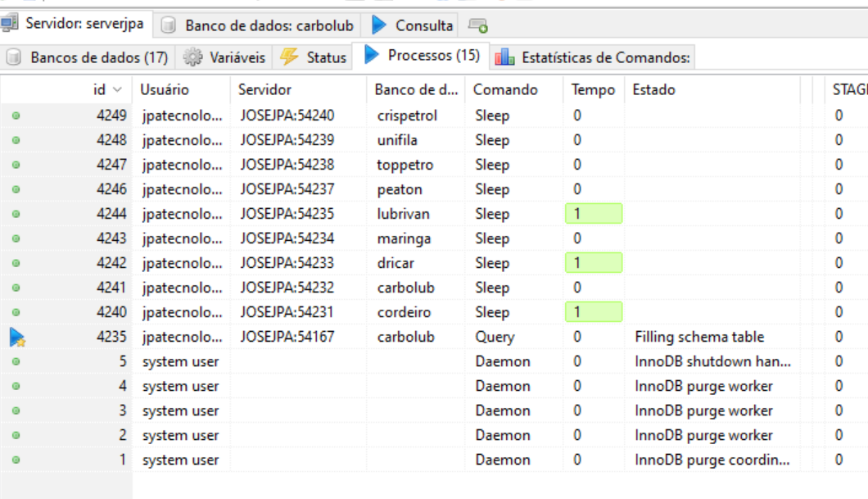868x499 pixels.
Task: Sort by Tempo column header
Action: click(594, 89)
